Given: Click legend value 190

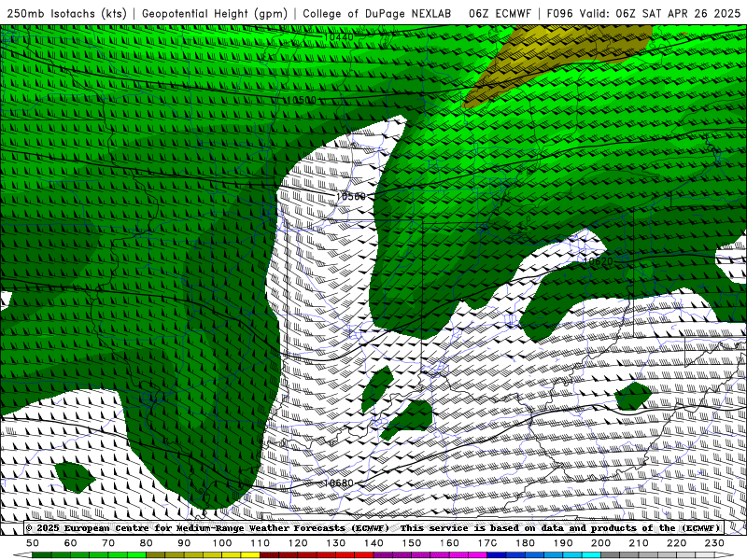Looking at the screenshot, I should point(563,543).
